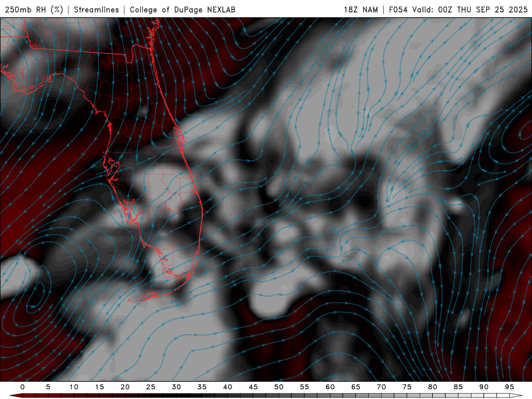The height and width of the screenshot is (399, 532).
Task: Click the 40 label on the color scale
Action: coord(227,387)
